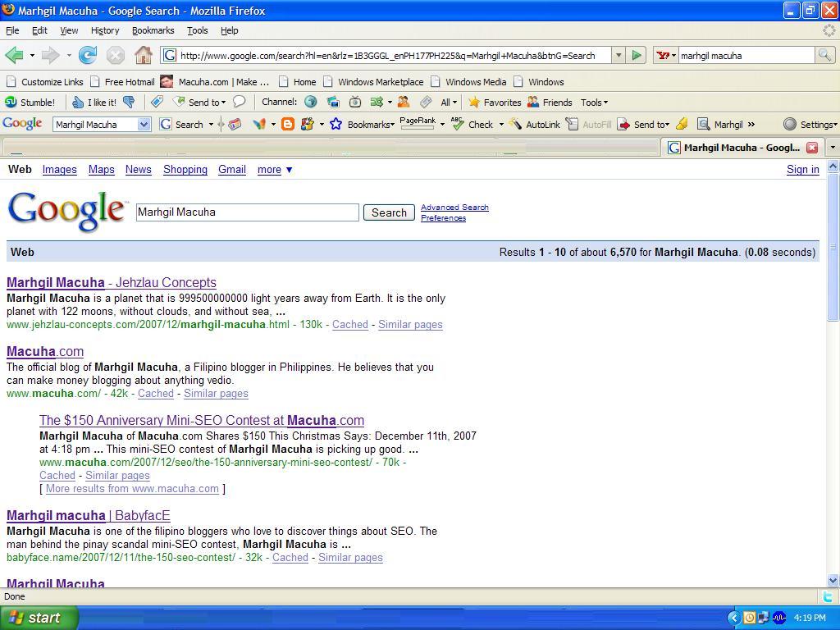Expand the Google toolbar Settings dropdown
The image size is (840, 630).
pyautogui.click(x=810, y=125)
